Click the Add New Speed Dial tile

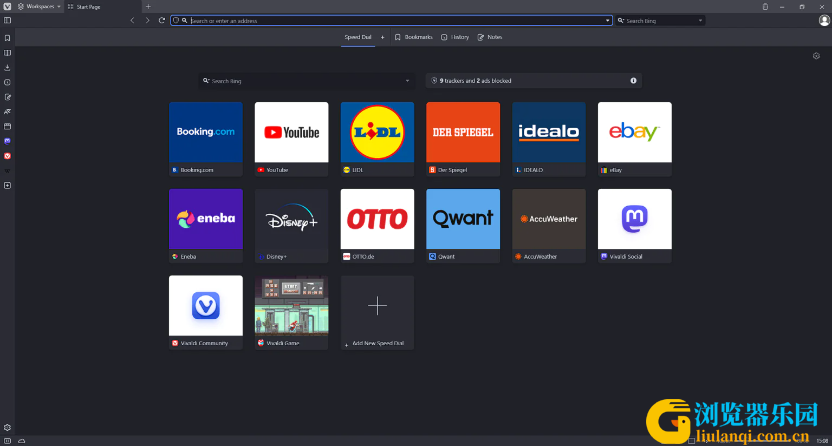(377, 312)
